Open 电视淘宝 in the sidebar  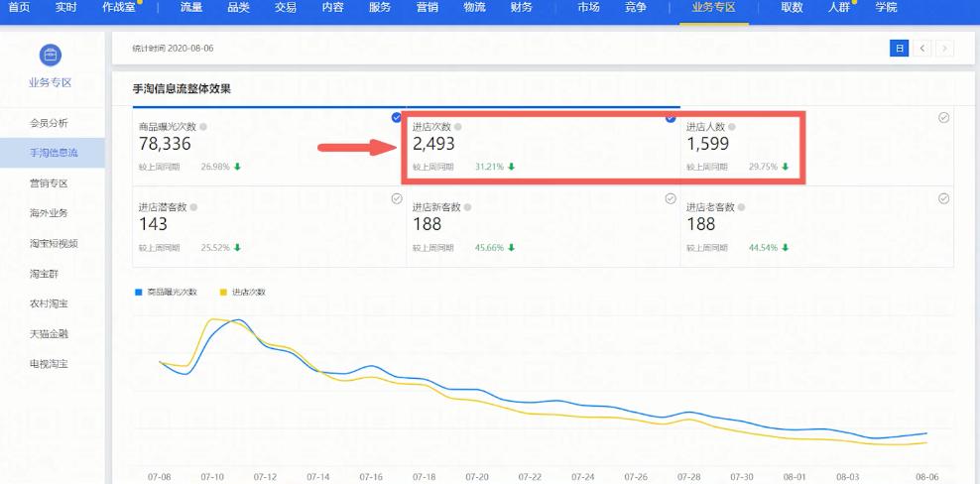[49, 363]
